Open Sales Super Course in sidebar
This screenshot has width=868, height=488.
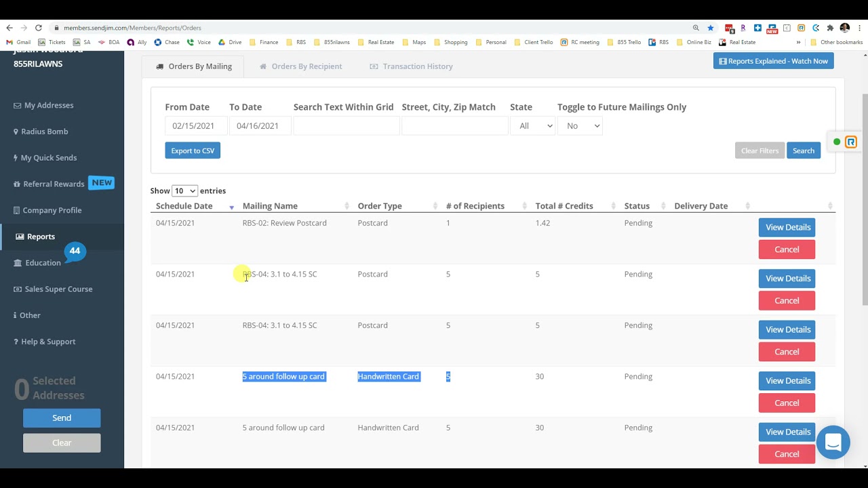pyautogui.click(x=53, y=289)
